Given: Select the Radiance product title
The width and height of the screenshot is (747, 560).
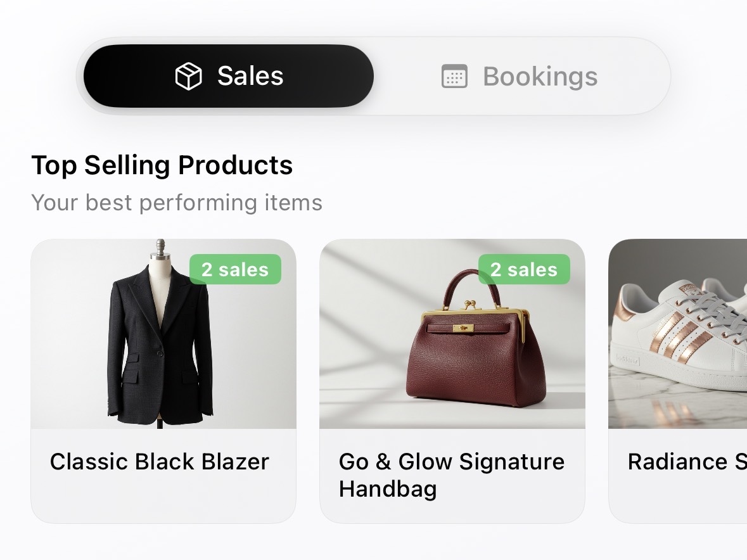Looking at the screenshot, I should click(x=687, y=461).
